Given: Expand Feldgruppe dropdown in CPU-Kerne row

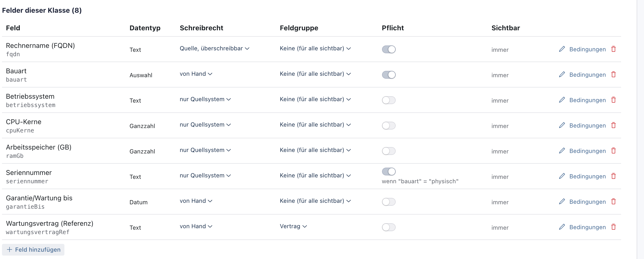Looking at the screenshot, I should pyautogui.click(x=315, y=125).
